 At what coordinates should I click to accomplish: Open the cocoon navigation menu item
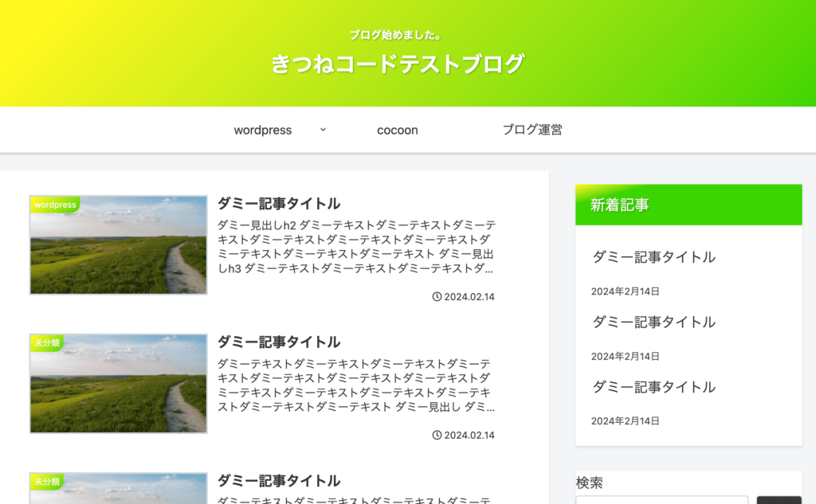pos(397,130)
